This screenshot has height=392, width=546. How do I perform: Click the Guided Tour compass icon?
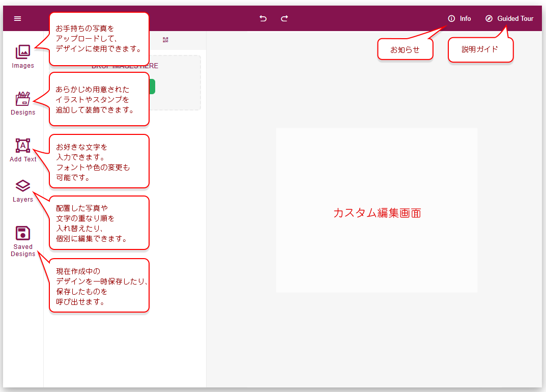[x=489, y=18]
